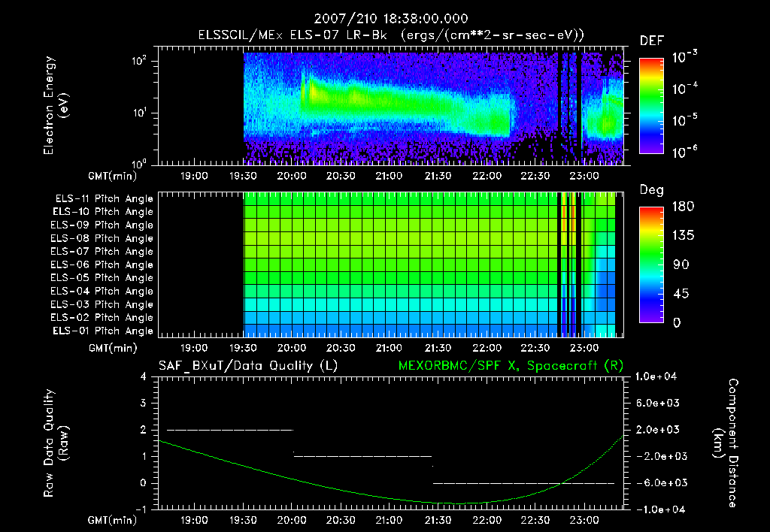
Task: Click the 4 tick on Raw Data Quality axis
Action: [x=143, y=377]
